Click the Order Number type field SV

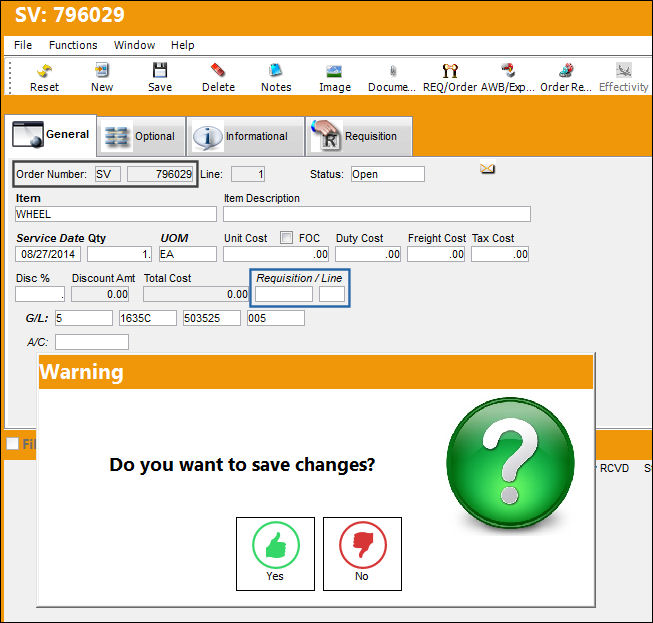pyautogui.click(x=108, y=174)
